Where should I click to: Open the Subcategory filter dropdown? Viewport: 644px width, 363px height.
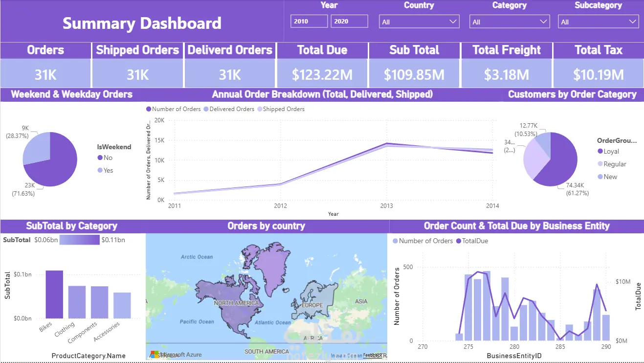point(599,22)
